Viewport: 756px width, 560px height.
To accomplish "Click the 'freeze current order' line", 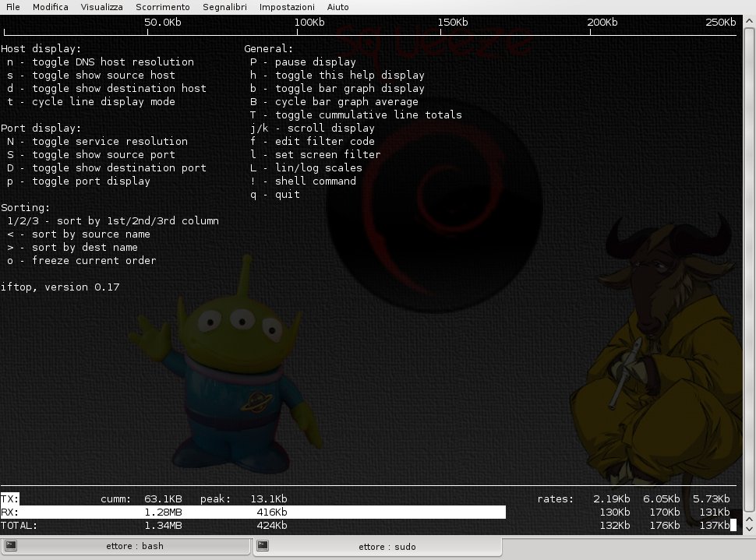I will 82,261.
